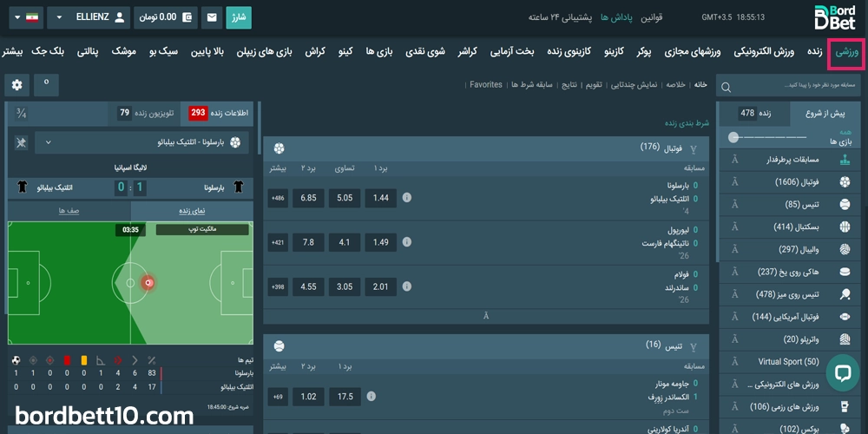The width and height of the screenshot is (868, 434).
Task: Switch to the زنده 478 live tab
Action: [755, 114]
